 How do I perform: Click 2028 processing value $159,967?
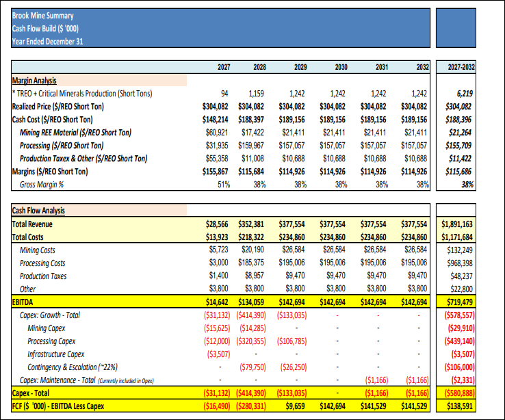251,146
